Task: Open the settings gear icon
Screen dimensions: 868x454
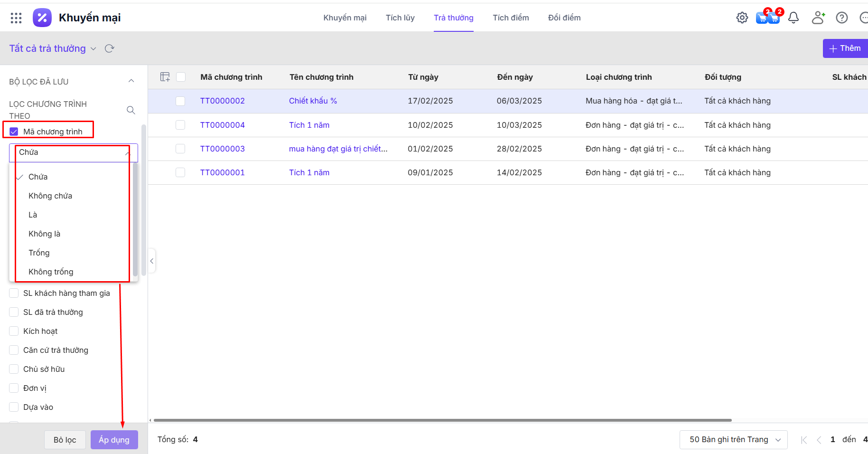Action: (x=742, y=18)
